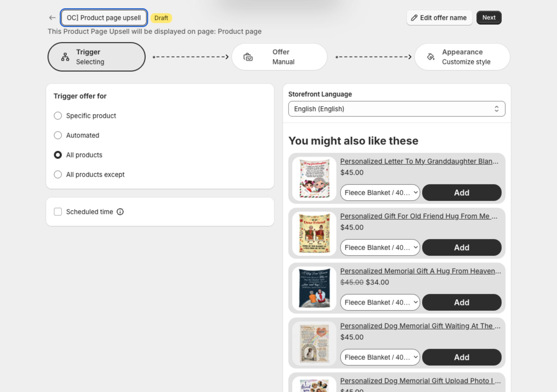Switch to Appearance Customize style step
The image size is (557, 392).
(462, 57)
